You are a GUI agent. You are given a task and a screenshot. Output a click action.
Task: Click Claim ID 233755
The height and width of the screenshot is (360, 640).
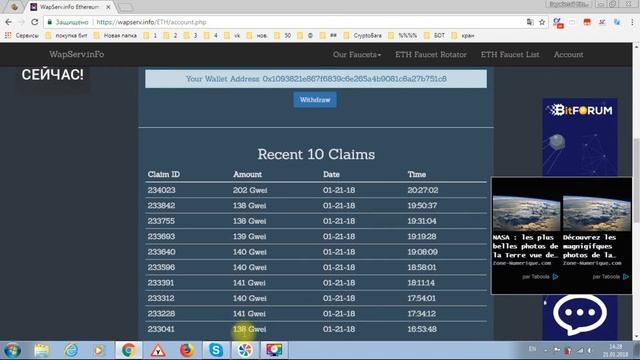coord(161,221)
